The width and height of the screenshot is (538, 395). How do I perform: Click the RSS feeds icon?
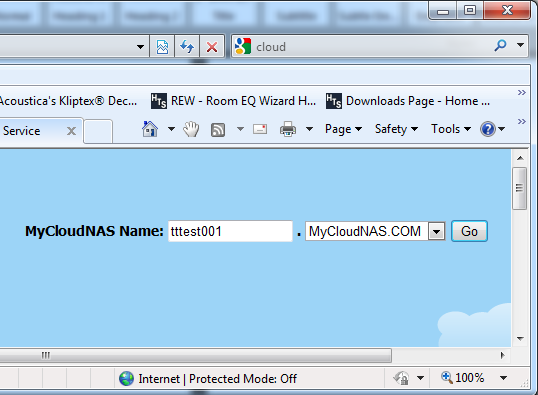point(218,130)
